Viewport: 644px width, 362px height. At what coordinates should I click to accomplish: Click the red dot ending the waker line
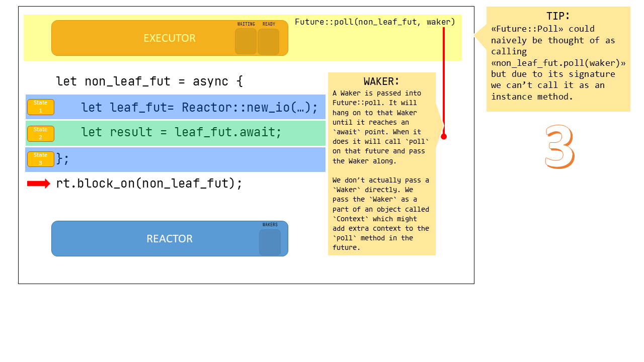444,136
